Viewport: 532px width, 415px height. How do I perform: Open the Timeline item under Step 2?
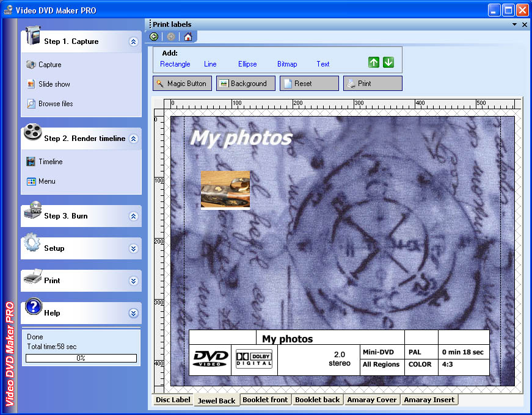tap(50, 162)
